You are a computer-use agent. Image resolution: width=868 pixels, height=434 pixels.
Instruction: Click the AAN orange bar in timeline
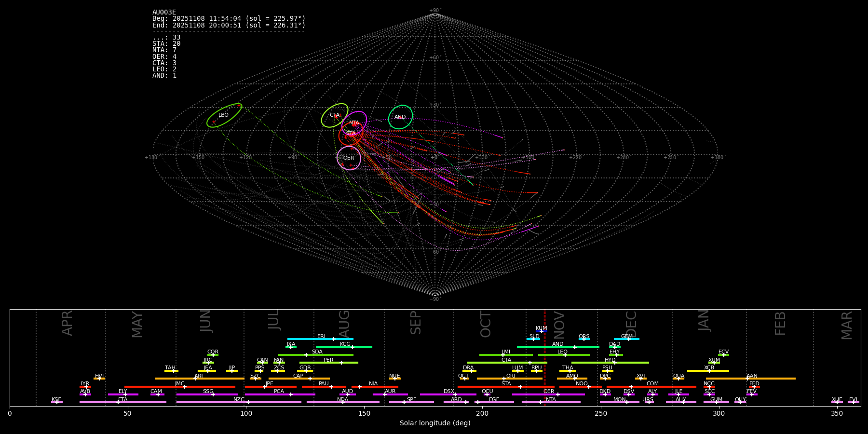click(x=751, y=379)
